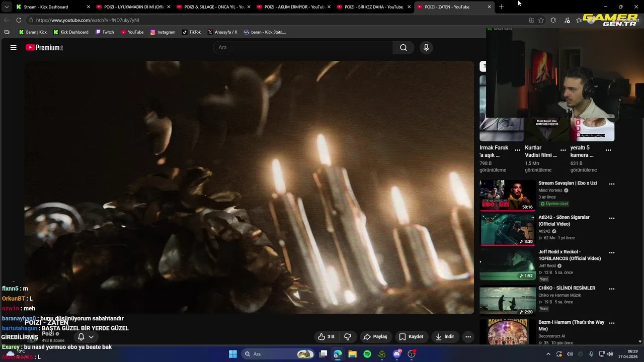
Task: Open Anasayfa / X bookmark
Action: 222,32
